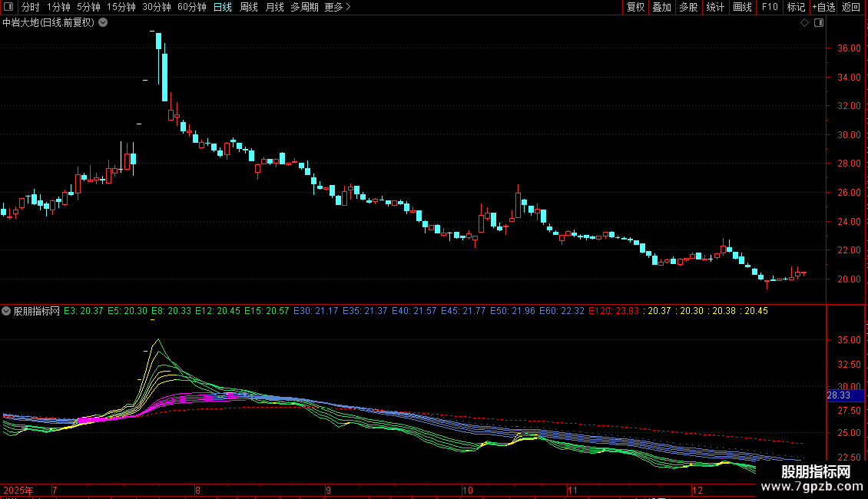Click the 2025年 year label on timeline
868x499 pixels.
click(x=18, y=490)
